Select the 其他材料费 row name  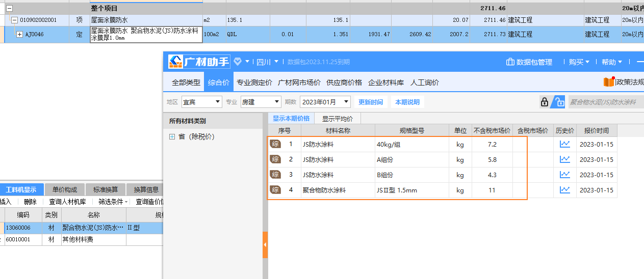tap(93, 239)
